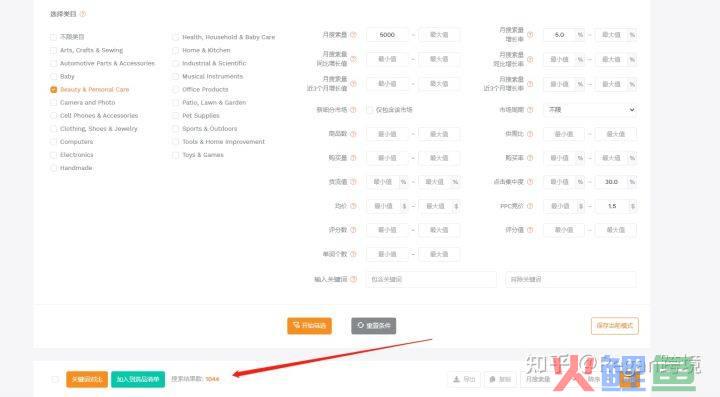Toggle select-all checkbox left of 关键词对比
Screen dimensions: 720x397
click(55, 379)
